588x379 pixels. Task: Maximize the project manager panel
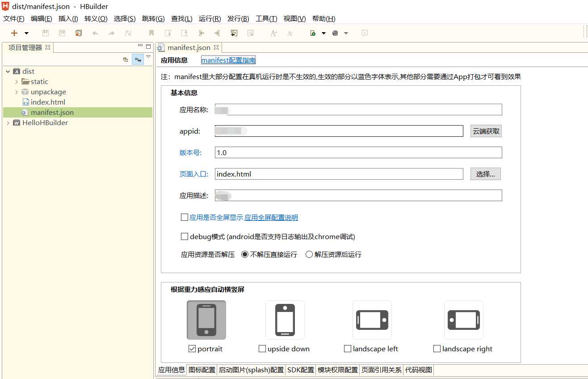[x=148, y=46]
